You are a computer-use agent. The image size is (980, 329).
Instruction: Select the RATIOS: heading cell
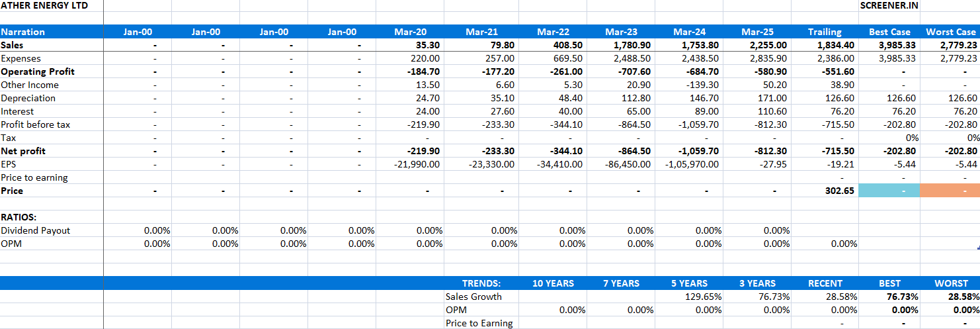tap(19, 217)
